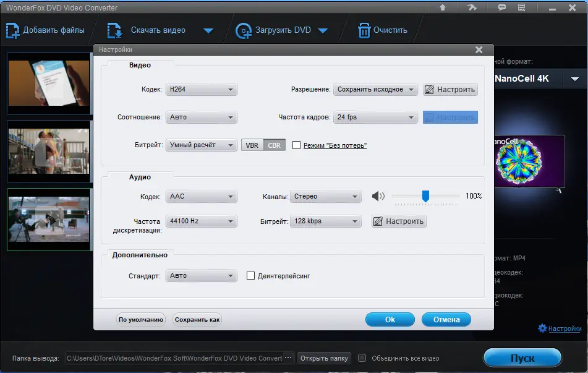Click the browse ellipsis button for output folder
588x373 pixels.
point(288,358)
